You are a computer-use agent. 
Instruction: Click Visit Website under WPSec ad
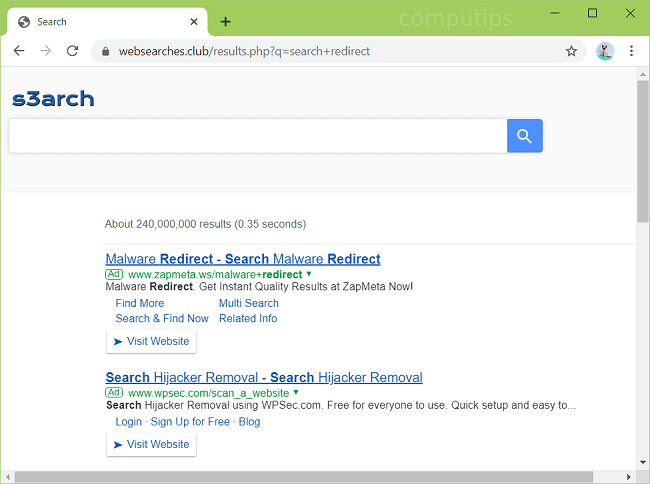point(151,445)
